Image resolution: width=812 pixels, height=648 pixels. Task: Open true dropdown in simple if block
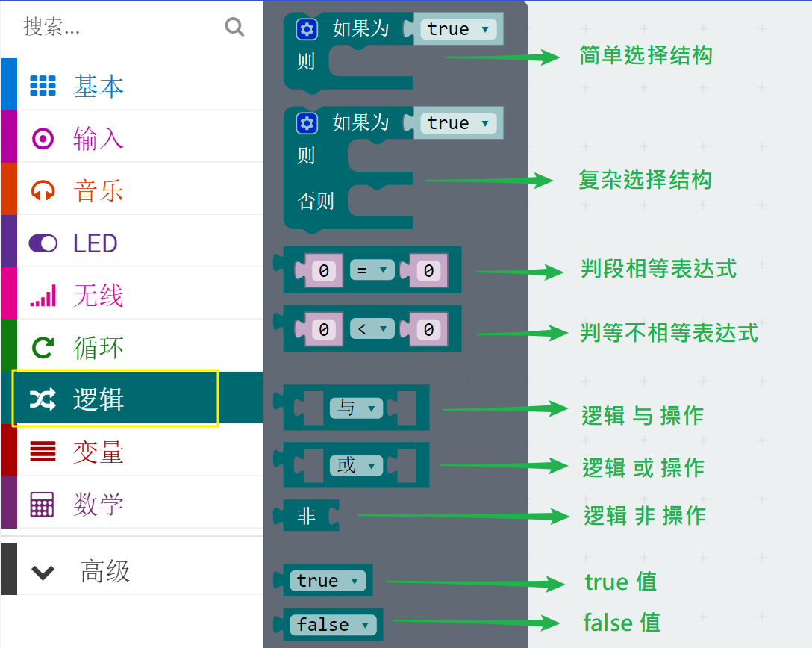click(x=457, y=29)
